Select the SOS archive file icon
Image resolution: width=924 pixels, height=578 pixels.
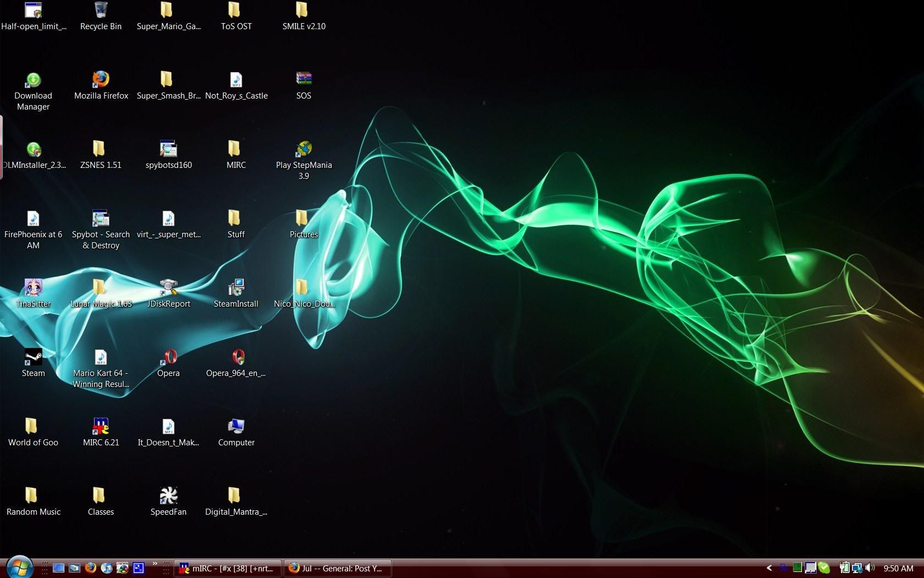304,80
